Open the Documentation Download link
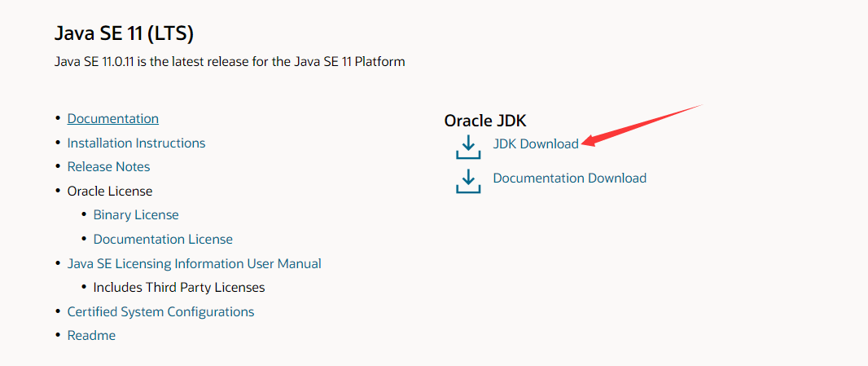Screen dimensions: 868x366 pyautogui.click(x=570, y=178)
